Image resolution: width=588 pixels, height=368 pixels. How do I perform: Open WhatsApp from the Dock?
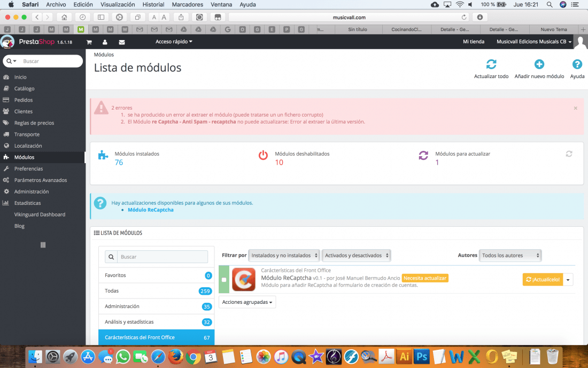coord(123,356)
